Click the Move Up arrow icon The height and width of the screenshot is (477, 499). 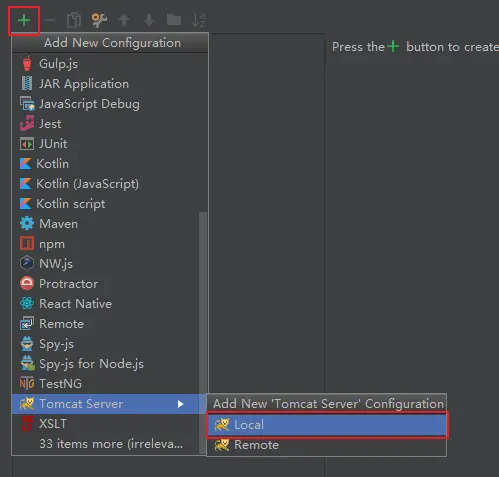[124, 20]
